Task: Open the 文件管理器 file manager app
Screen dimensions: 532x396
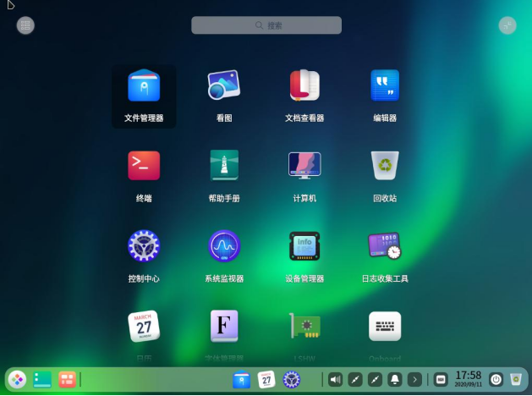Action: tap(144, 87)
